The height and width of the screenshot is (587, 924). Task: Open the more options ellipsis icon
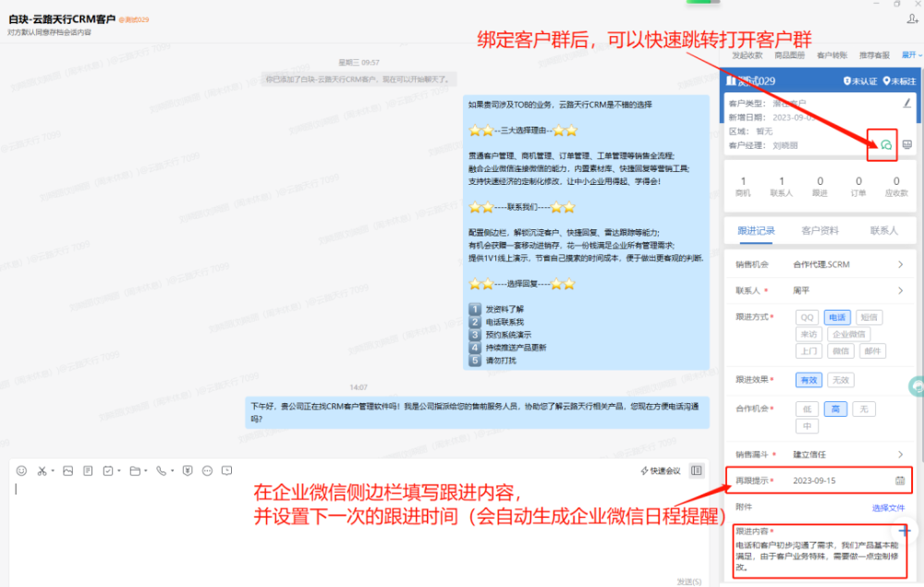(207, 471)
